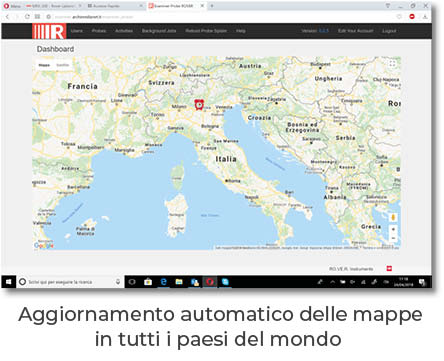The image size is (444, 361).
Task: Open the Users menu item
Action: 77,31
